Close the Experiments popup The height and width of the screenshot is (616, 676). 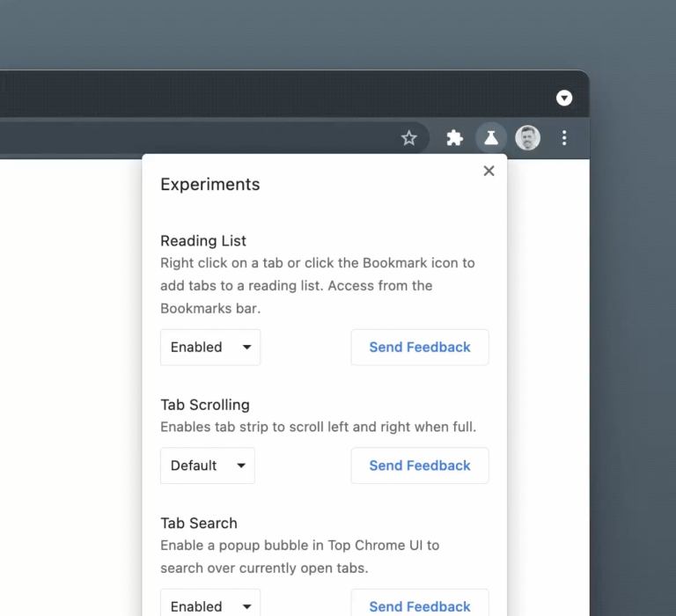(x=489, y=171)
